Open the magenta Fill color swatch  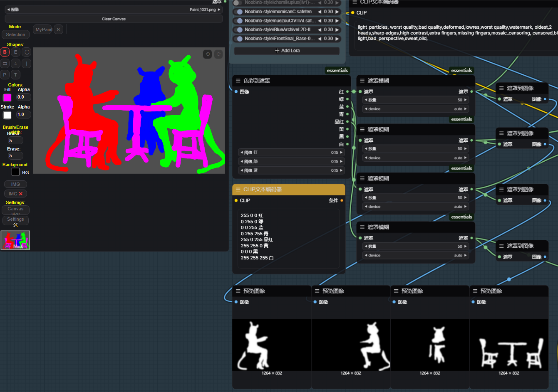click(x=7, y=98)
